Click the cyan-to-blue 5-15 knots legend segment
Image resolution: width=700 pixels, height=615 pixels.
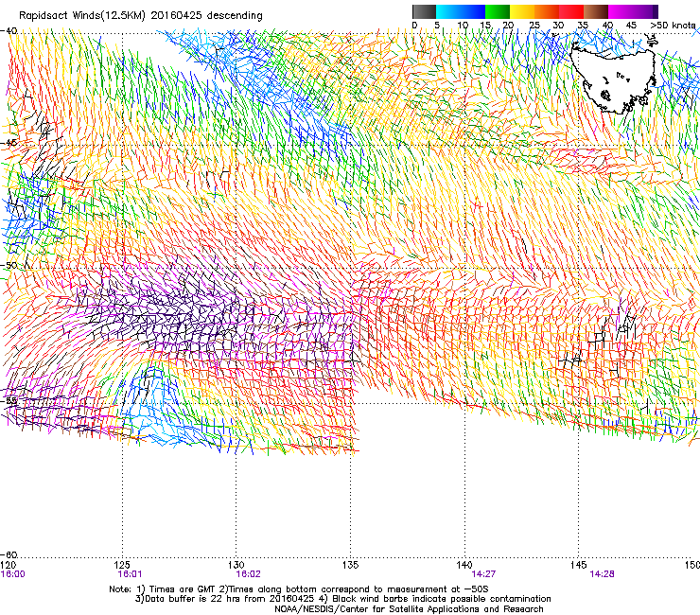click(x=461, y=11)
